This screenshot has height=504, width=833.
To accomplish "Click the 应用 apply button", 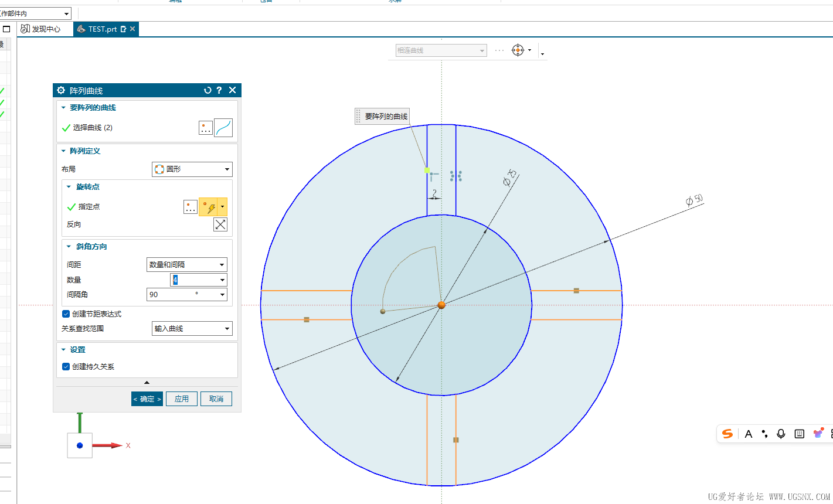I will (182, 399).
